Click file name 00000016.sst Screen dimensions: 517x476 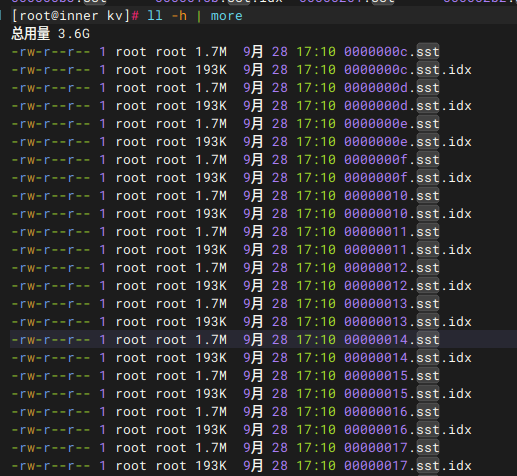[392, 412]
